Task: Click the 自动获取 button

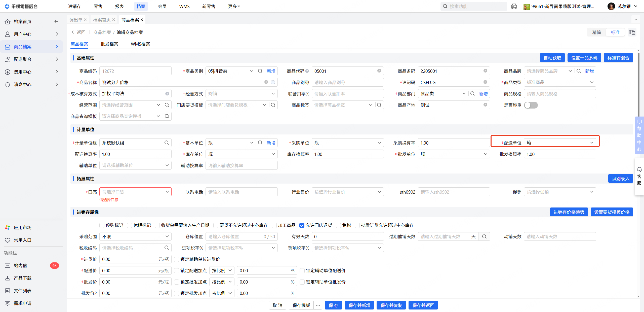Action: click(x=552, y=58)
